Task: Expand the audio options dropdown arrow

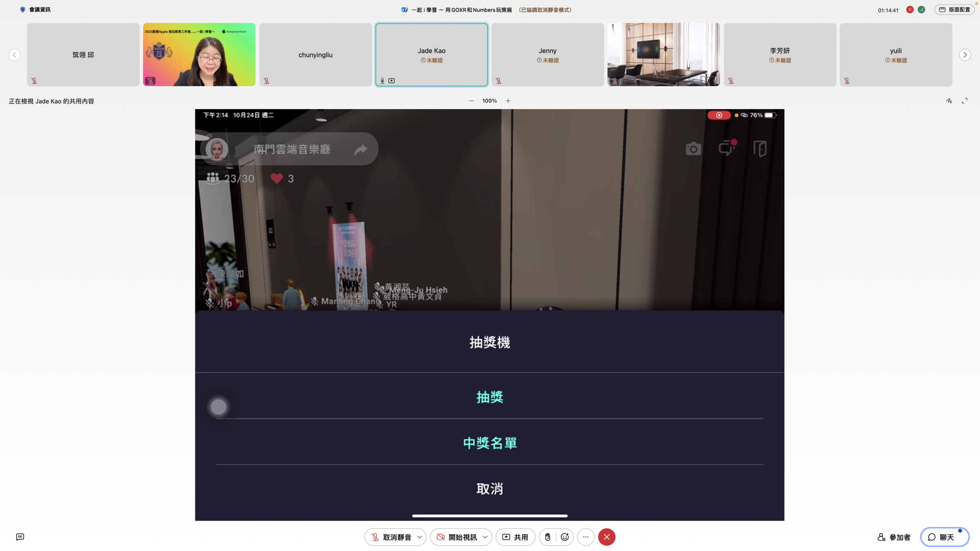Action: pyautogui.click(x=420, y=537)
